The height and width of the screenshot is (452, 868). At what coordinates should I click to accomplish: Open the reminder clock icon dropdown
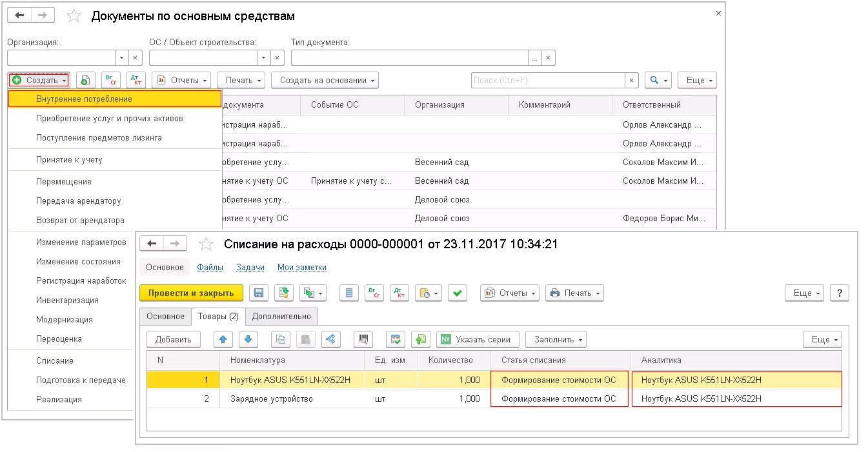pos(428,293)
